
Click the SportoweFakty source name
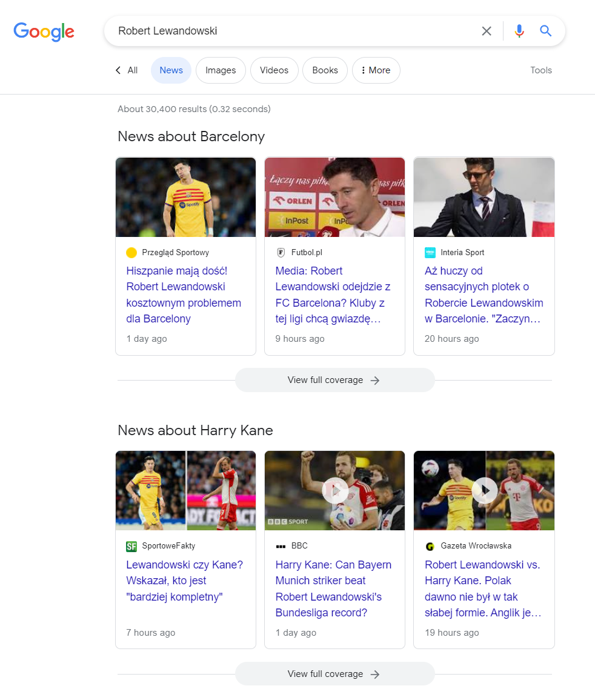pos(168,546)
